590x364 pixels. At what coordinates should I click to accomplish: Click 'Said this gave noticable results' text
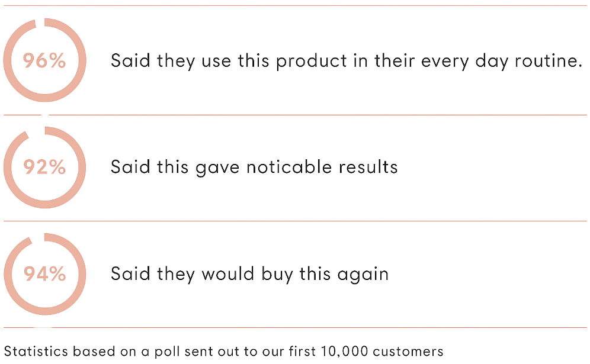point(254,167)
